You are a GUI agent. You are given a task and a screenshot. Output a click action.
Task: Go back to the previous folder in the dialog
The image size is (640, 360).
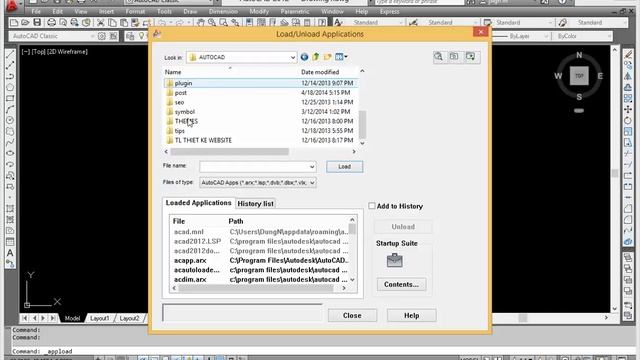click(x=304, y=57)
